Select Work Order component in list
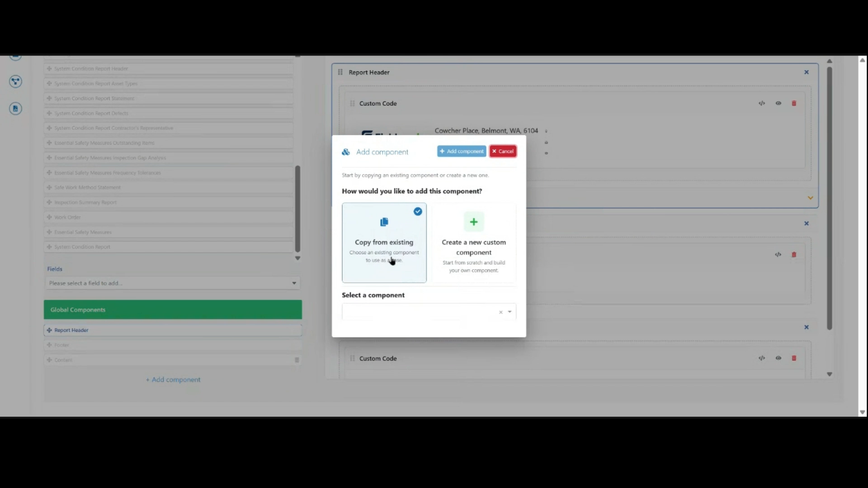This screenshot has width=868, height=488. [x=169, y=217]
